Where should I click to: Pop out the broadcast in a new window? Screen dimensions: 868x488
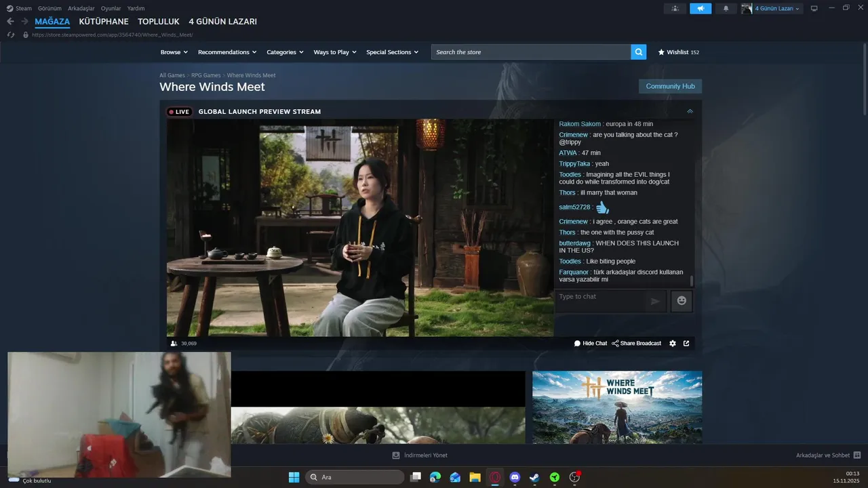click(x=686, y=344)
